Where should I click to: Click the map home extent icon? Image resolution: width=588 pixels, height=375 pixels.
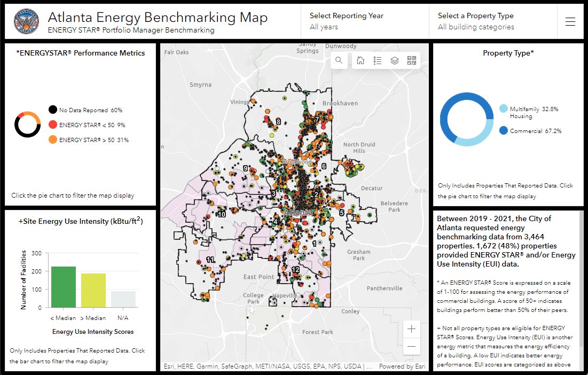click(x=360, y=60)
